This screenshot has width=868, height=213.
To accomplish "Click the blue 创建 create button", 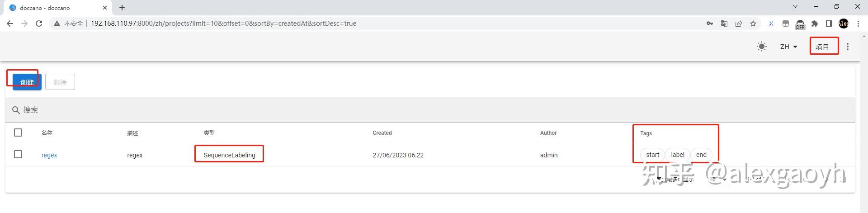I will tap(27, 82).
